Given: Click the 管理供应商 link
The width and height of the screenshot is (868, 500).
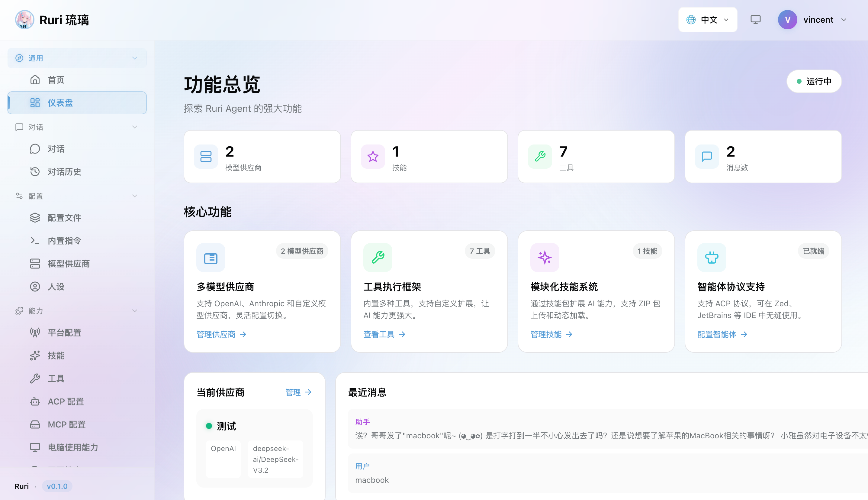Looking at the screenshot, I should click(221, 334).
